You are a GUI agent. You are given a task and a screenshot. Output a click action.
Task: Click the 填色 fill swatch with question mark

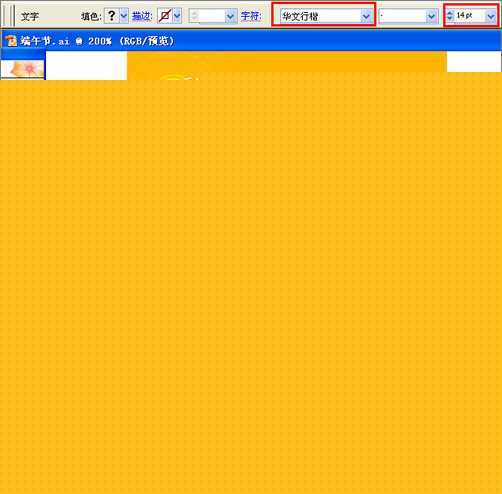[112, 16]
